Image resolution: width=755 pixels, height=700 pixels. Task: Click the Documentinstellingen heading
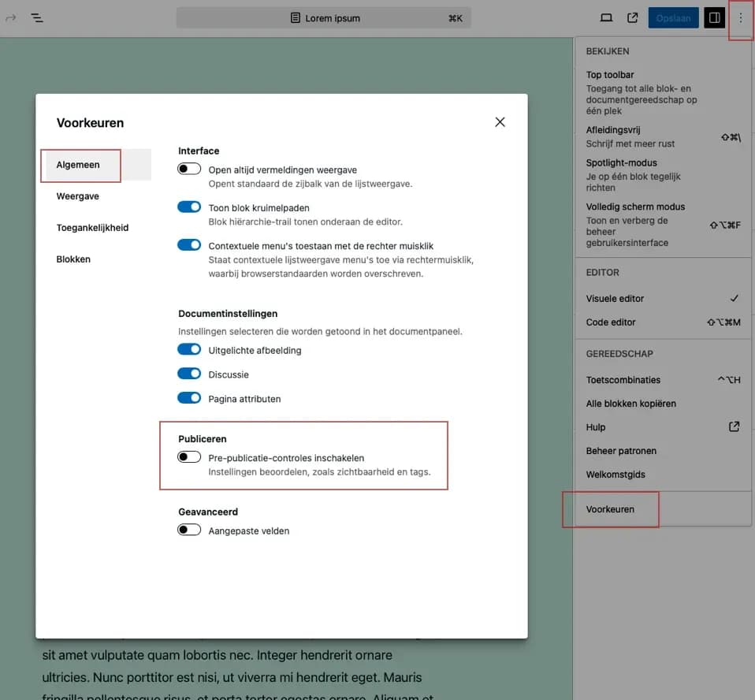coord(228,314)
